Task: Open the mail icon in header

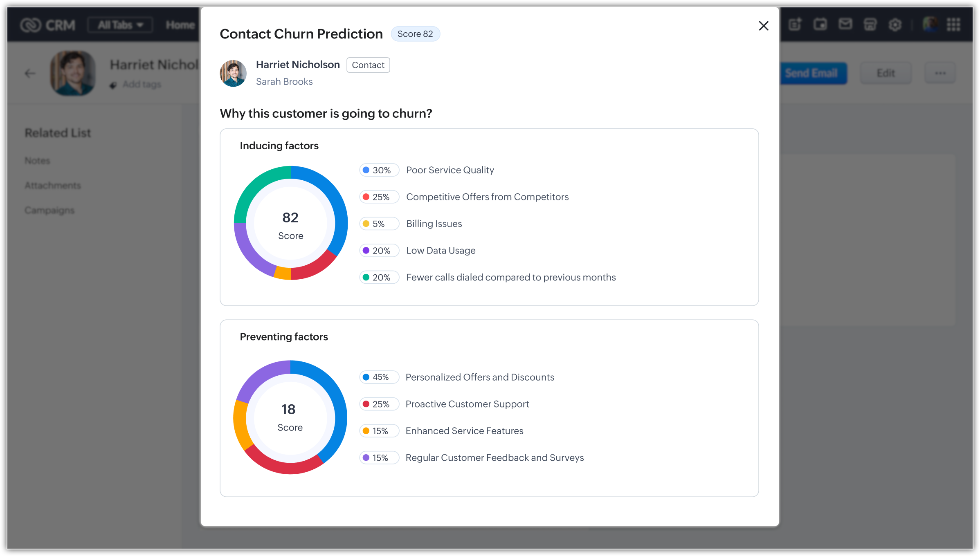Action: 845,25
